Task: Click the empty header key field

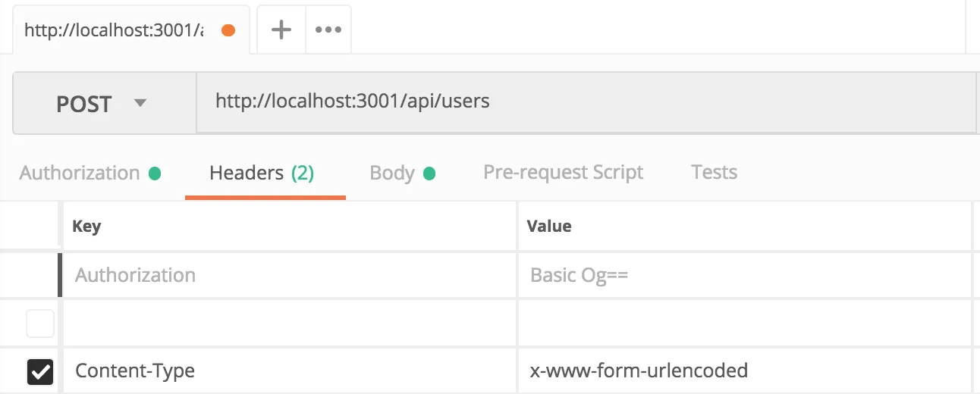Action: coord(288,324)
